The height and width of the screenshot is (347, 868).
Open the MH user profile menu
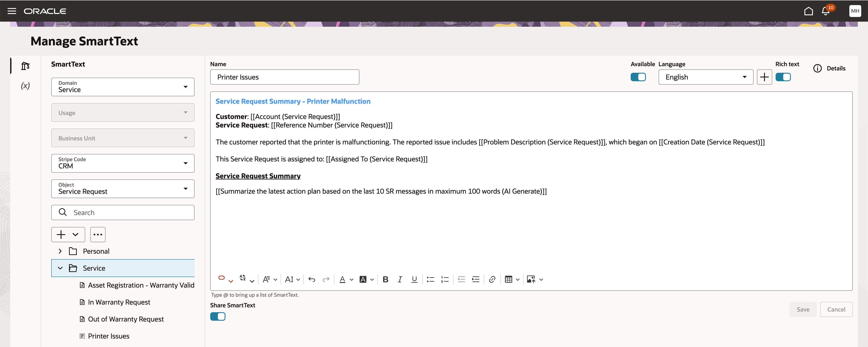pos(855,11)
